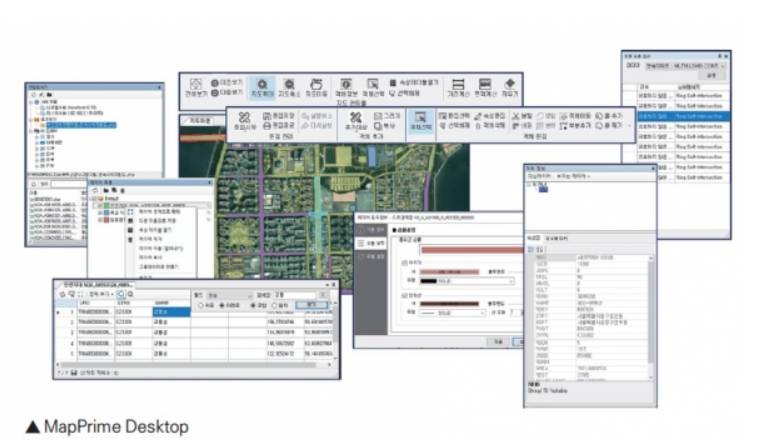Activate the 지도이동 hand pan tool

315,88
